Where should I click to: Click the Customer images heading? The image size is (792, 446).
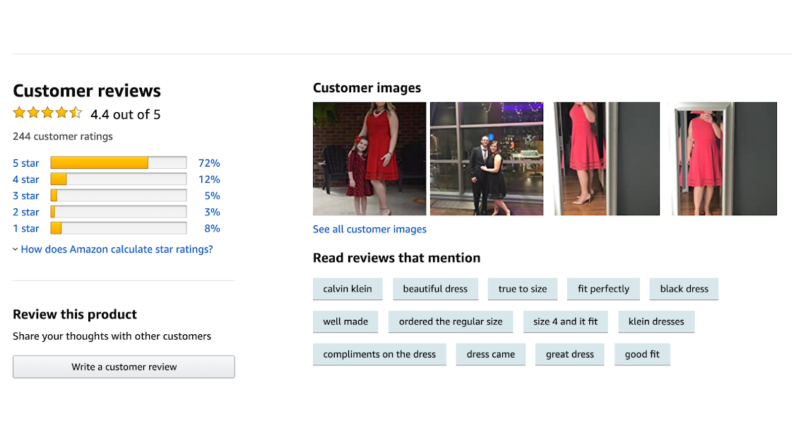tap(367, 88)
